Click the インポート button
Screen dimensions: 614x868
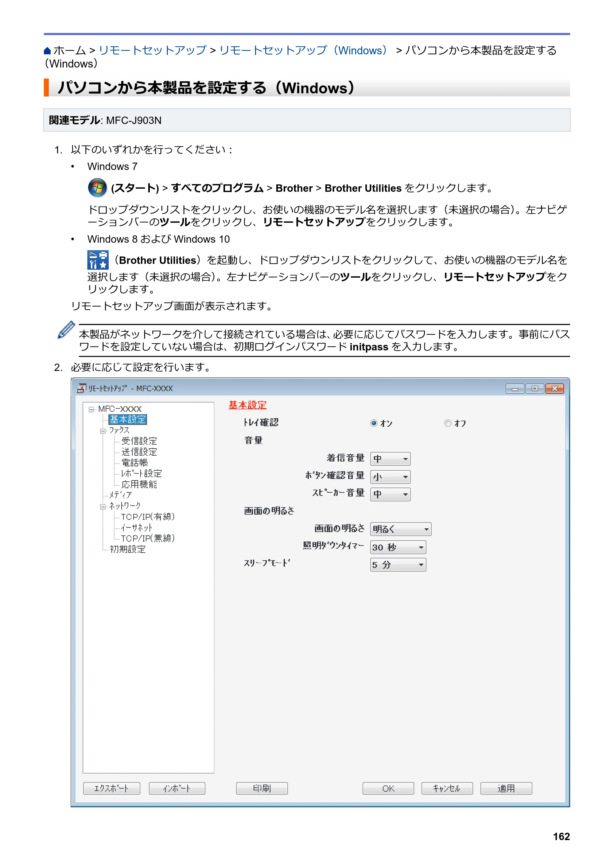pos(177,788)
